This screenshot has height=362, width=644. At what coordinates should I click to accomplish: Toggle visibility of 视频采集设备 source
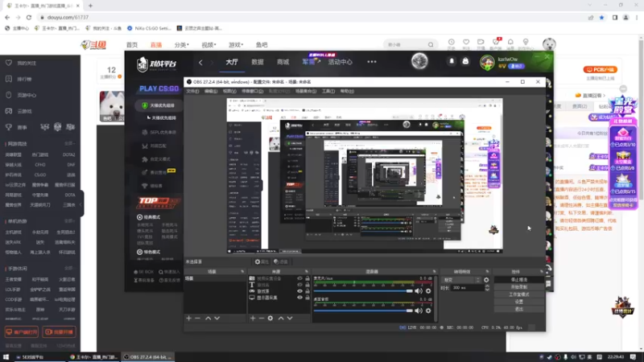pos(299,278)
